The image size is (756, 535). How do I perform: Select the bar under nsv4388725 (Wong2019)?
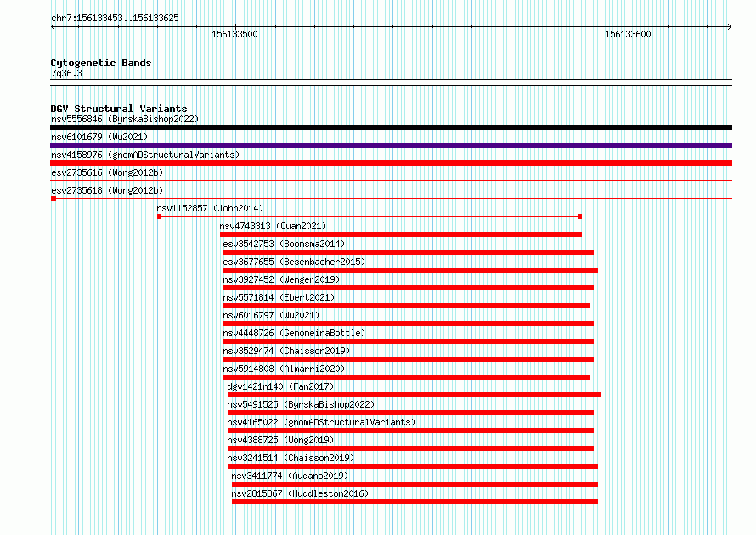(x=410, y=448)
